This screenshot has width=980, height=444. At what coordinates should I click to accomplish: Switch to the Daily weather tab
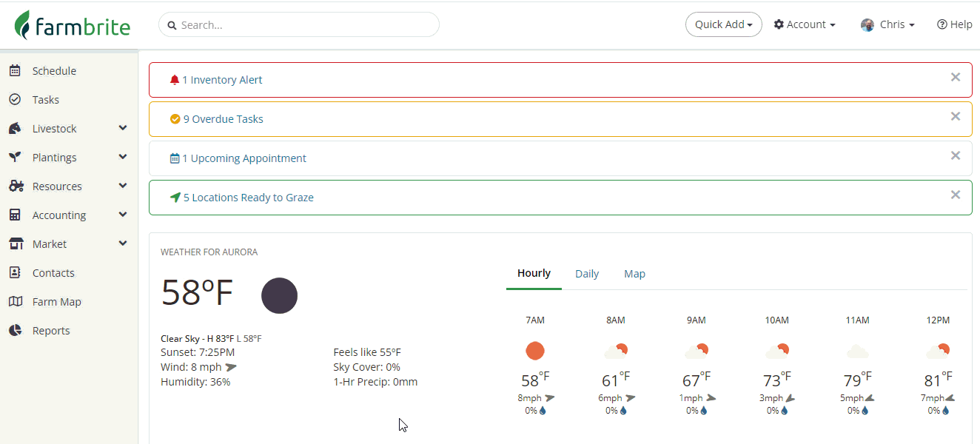pyautogui.click(x=587, y=274)
